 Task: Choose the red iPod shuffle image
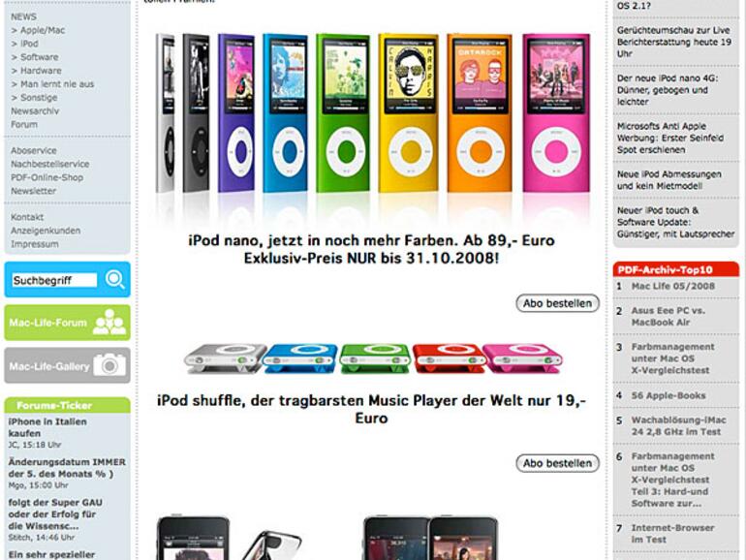pyautogui.click(x=449, y=358)
